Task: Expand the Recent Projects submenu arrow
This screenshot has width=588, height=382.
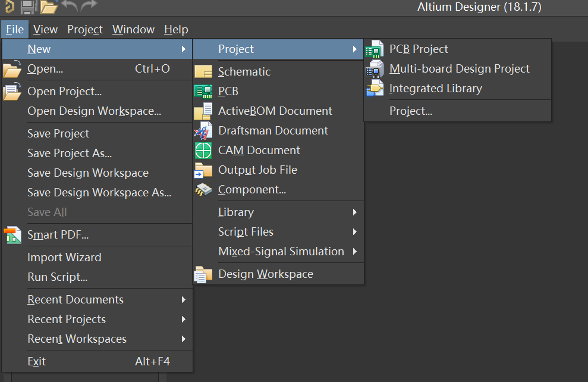Action: 183,320
